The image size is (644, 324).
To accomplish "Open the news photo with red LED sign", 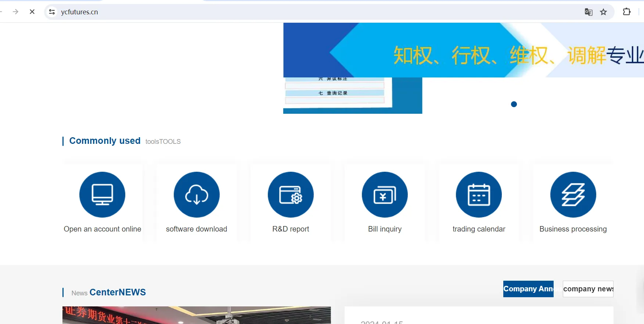I will point(197,315).
